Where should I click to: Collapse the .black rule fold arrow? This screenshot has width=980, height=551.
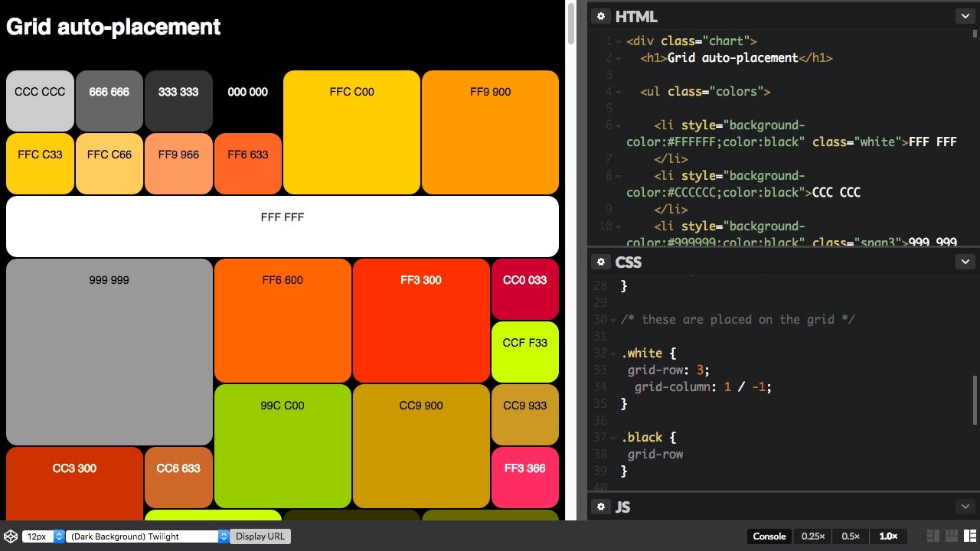pos(612,438)
